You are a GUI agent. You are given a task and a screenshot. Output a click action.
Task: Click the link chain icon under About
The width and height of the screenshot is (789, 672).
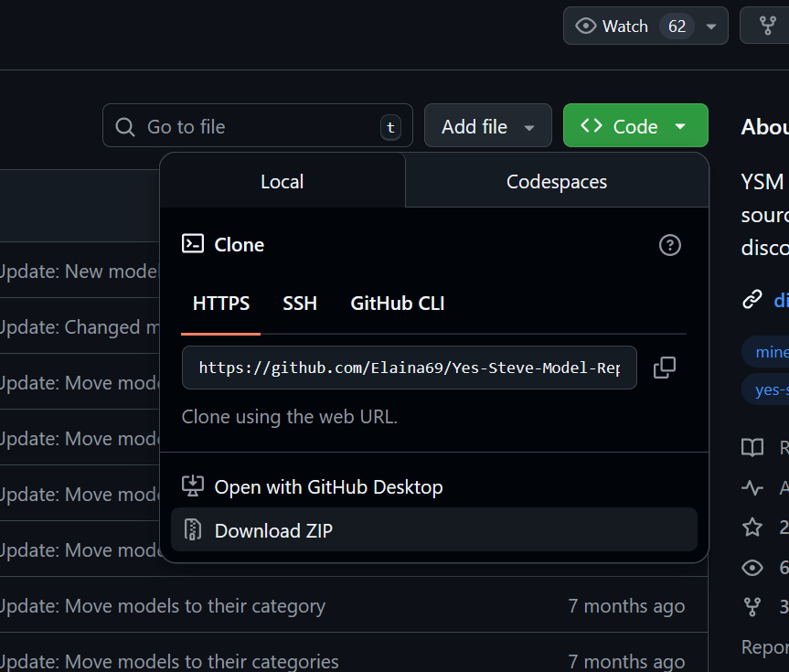coord(752,299)
